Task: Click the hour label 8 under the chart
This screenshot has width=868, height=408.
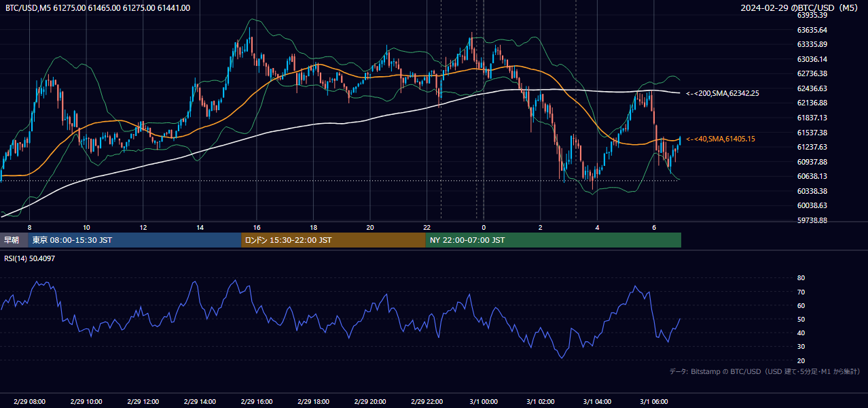Action: click(x=29, y=227)
